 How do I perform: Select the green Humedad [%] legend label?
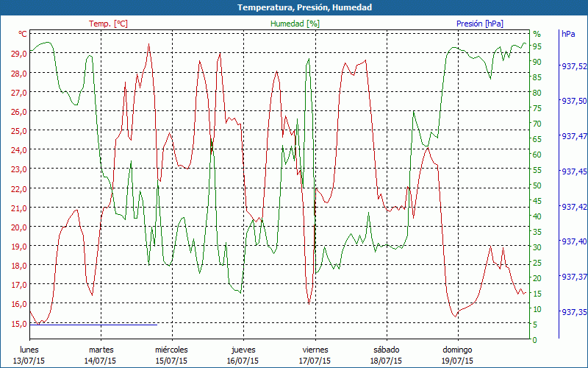(x=295, y=24)
